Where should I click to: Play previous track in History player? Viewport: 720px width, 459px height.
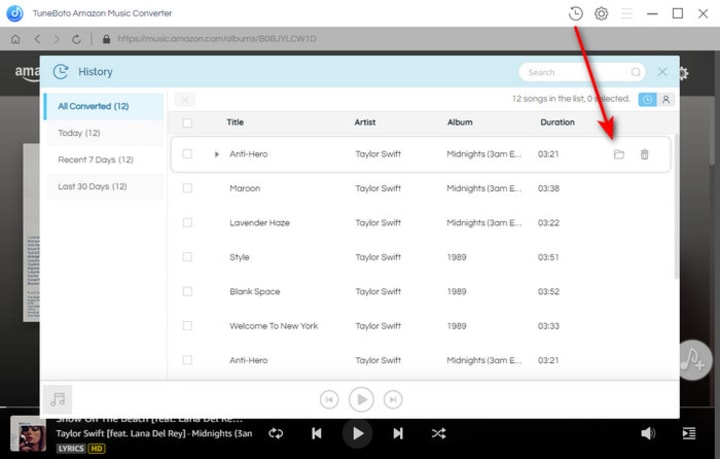tap(329, 399)
